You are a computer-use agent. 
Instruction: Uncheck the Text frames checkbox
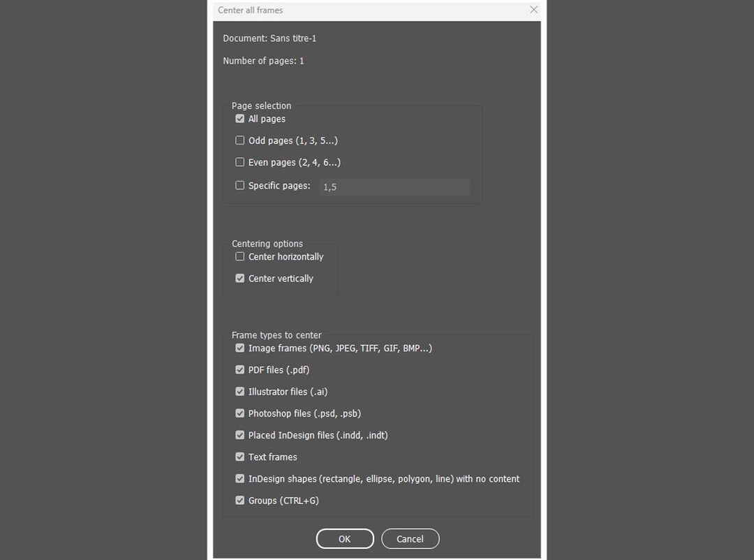240,457
